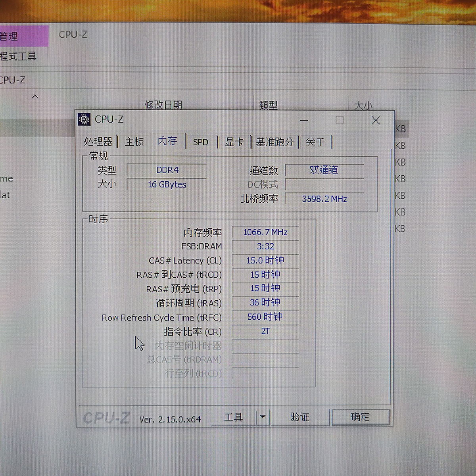Minimize the CPU-Z window

(x=304, y=120)
